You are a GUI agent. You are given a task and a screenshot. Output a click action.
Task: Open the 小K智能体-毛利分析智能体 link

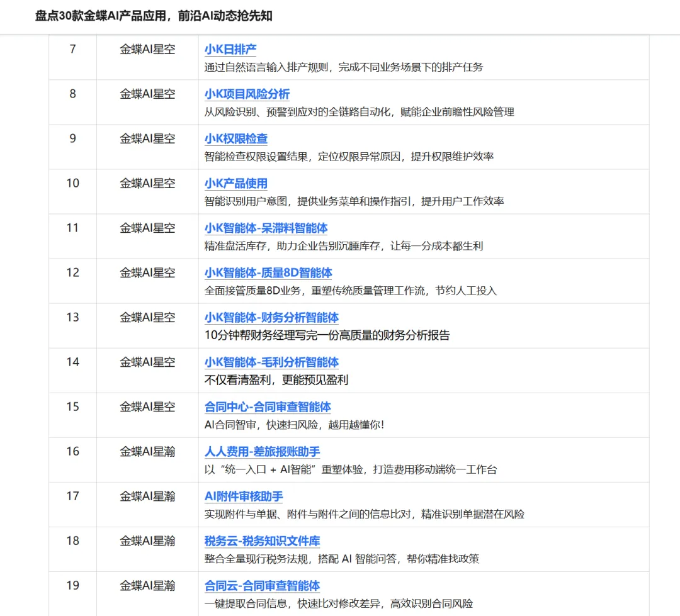271,362
